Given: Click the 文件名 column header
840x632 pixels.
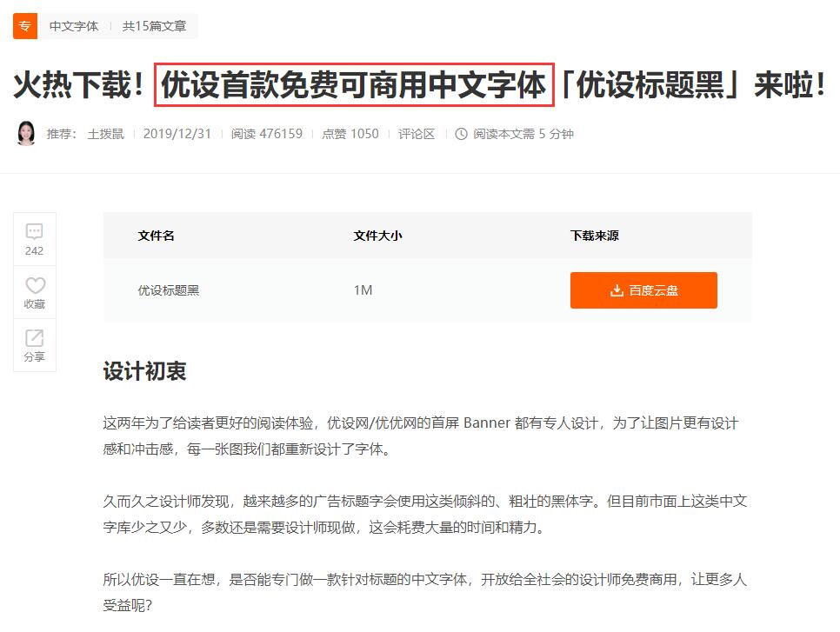Looking at the screenshot, I should (x=156, y=236).
